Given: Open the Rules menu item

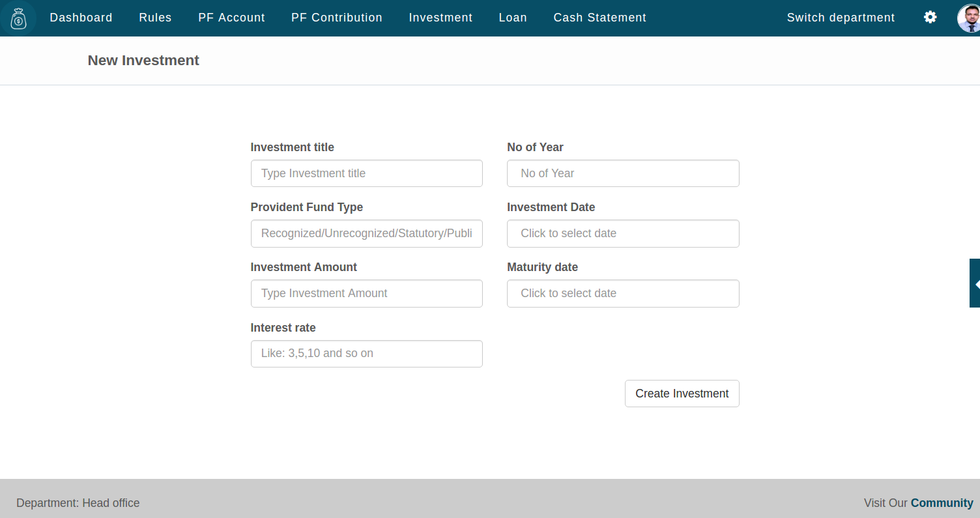Looking at the screenshot, I should [x=155, y=18].
